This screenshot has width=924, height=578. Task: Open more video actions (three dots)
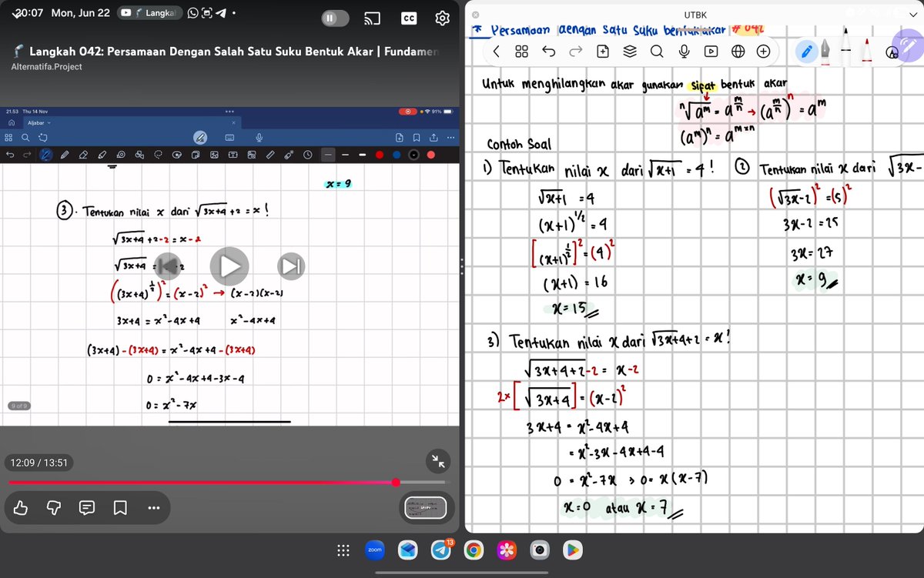coord(153,508)
